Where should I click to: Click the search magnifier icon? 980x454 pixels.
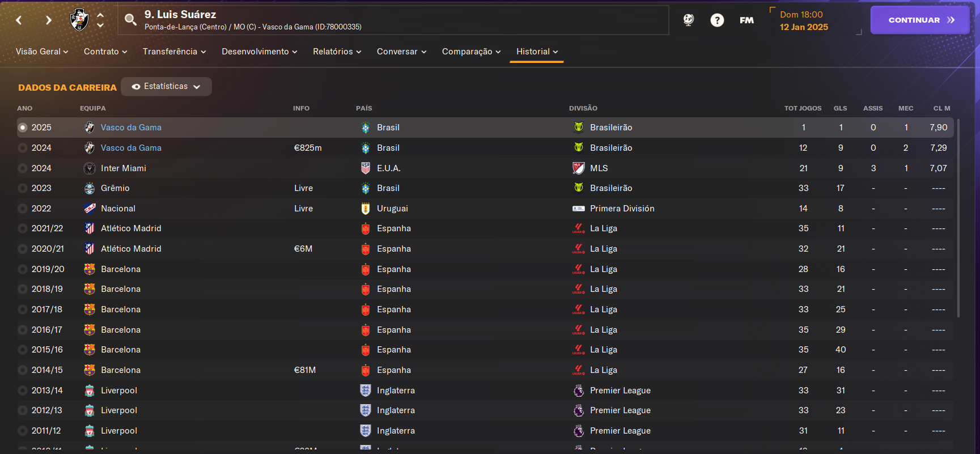pos(130,20)
